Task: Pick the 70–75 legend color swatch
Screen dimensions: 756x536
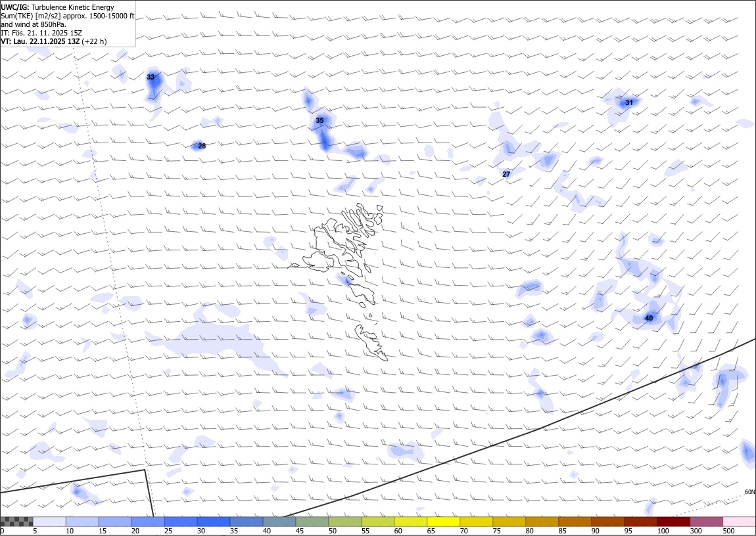Action: click(x=477, y=522)
